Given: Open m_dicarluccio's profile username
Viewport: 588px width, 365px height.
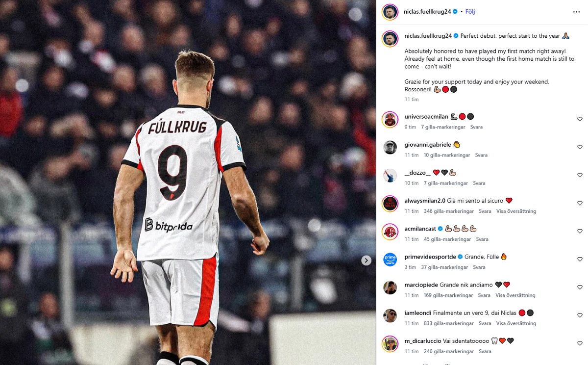Looking at the screenshot, I should click(422, 341).
